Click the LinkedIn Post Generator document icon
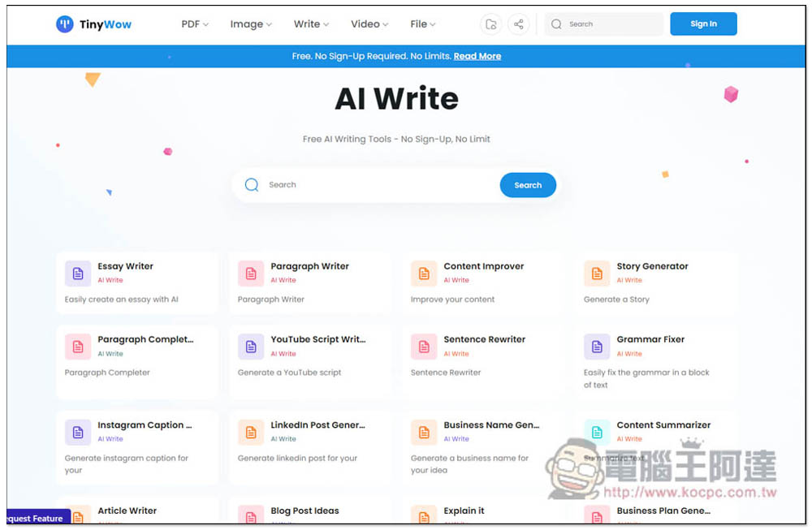This screenshot has width=812, height=530. (x=251, y=432)
